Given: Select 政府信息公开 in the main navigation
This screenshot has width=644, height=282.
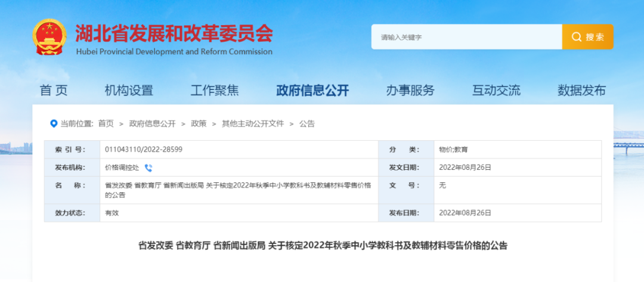Looking at the screenshot, I should tap(312, 91).
